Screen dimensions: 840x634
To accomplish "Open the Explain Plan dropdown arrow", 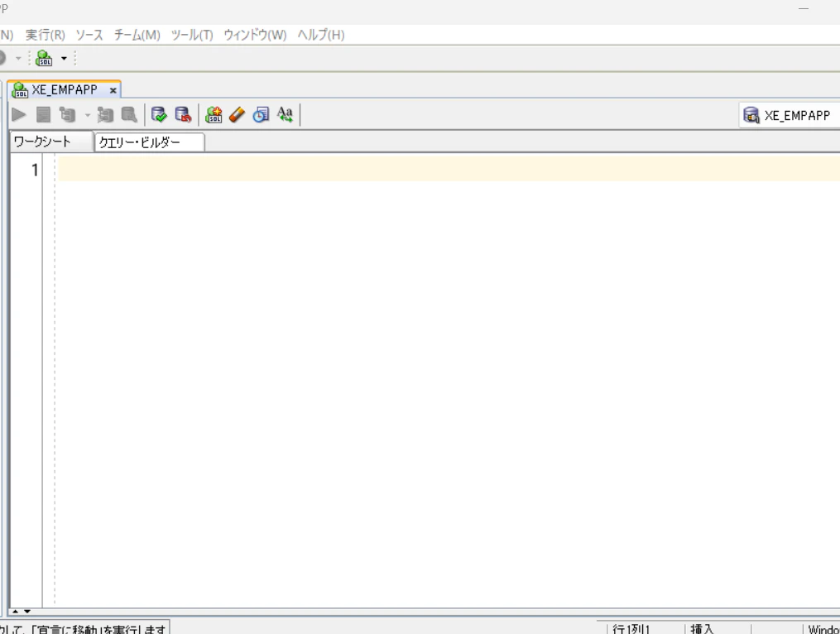I will [x=88, y=115].
